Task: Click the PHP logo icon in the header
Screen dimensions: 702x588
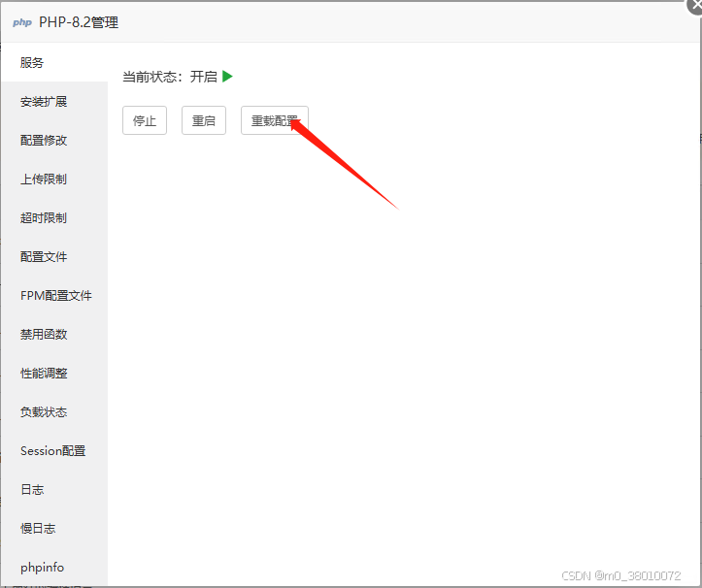Action: pyautogui.click(x=22, y=22)
